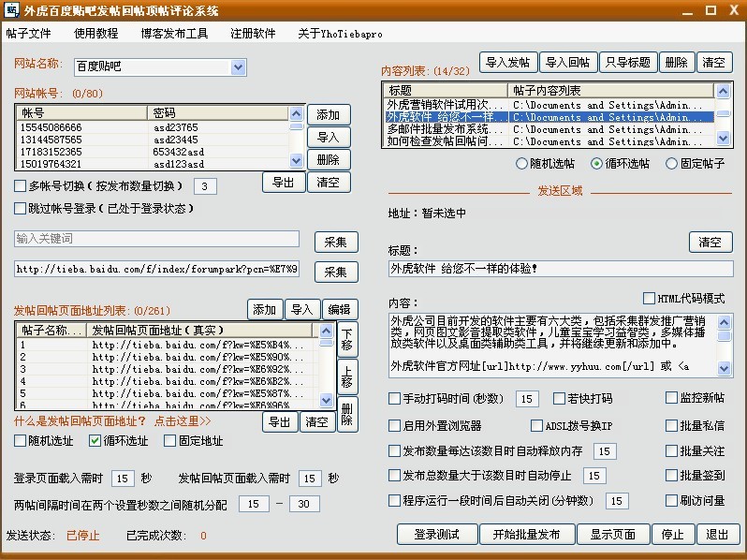
Task: Click 导出 button under account list
Action: pyautogui.click(x=284, y=182)
